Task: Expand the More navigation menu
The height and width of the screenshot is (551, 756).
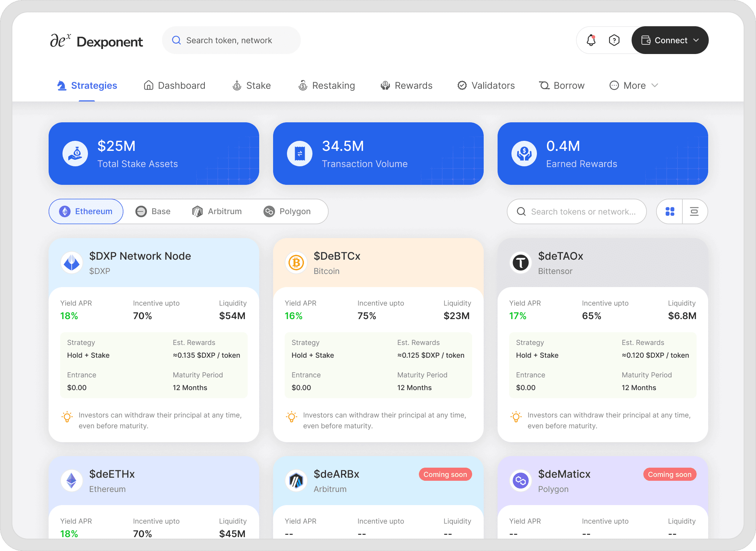Action: pyautogui.click(x=634, y=85)
